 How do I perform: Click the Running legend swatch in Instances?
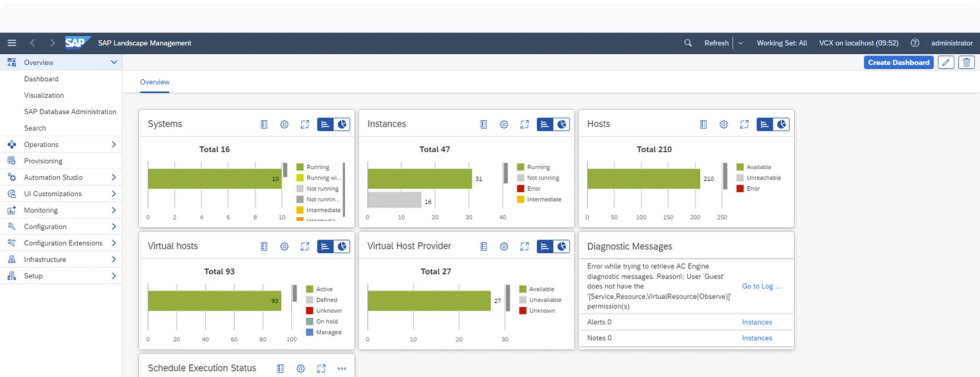point(521,167)
